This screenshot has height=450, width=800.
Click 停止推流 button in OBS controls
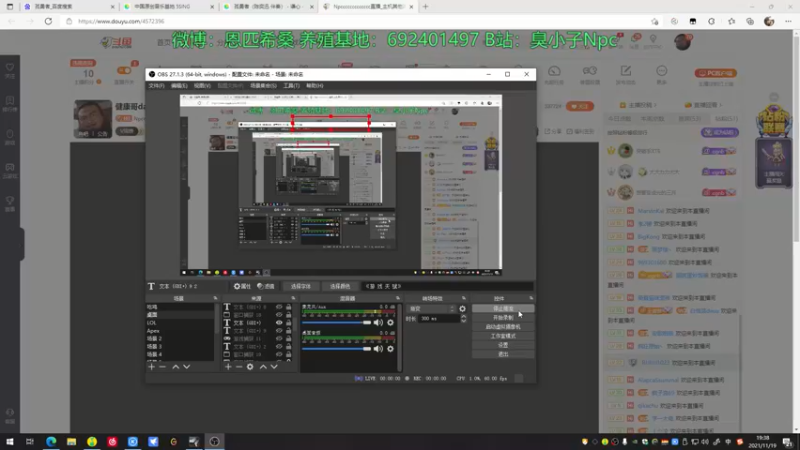pos(503,309)
